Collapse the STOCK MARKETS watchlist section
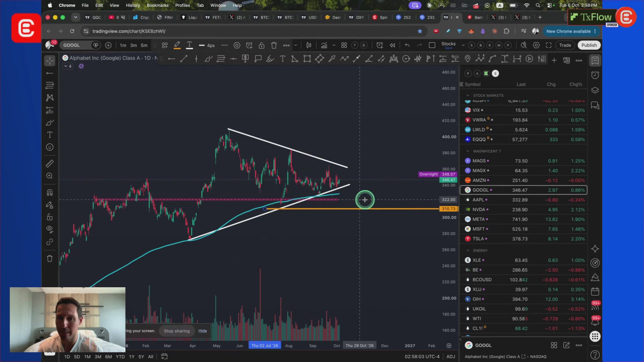 click(x=468, y=96)
